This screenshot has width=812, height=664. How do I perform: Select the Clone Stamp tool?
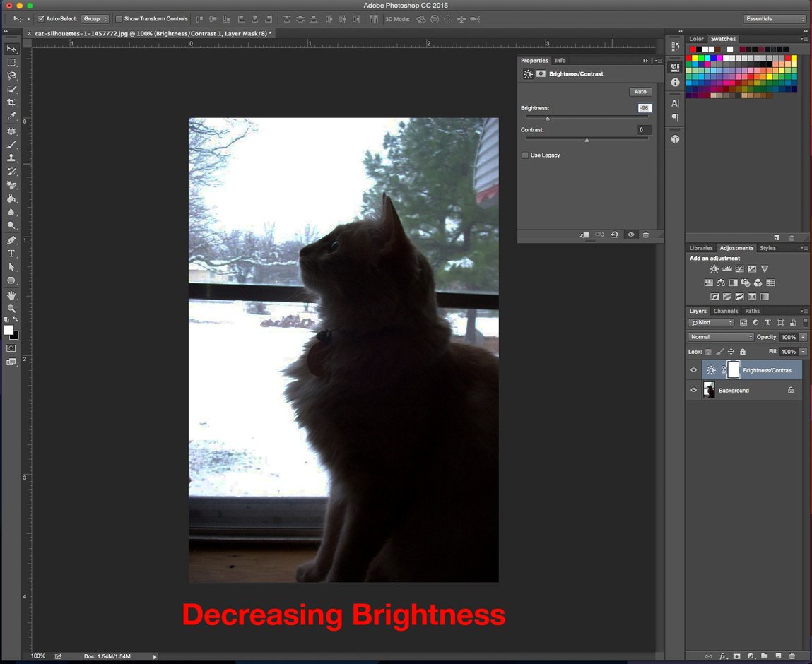(x=11, y=158)
